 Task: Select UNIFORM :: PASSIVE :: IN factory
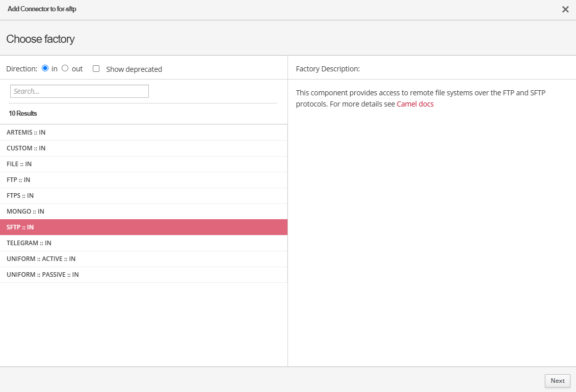(42, 275)
